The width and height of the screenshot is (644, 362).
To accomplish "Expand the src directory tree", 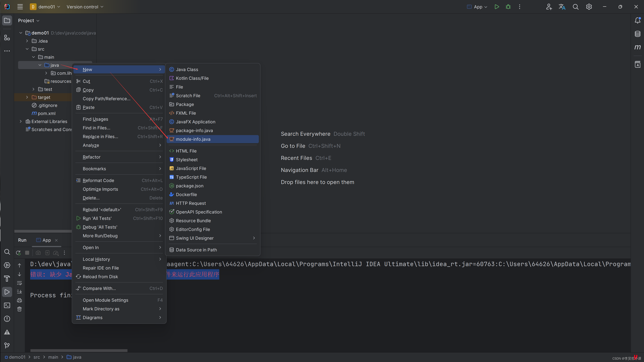I will pos(27,49).
